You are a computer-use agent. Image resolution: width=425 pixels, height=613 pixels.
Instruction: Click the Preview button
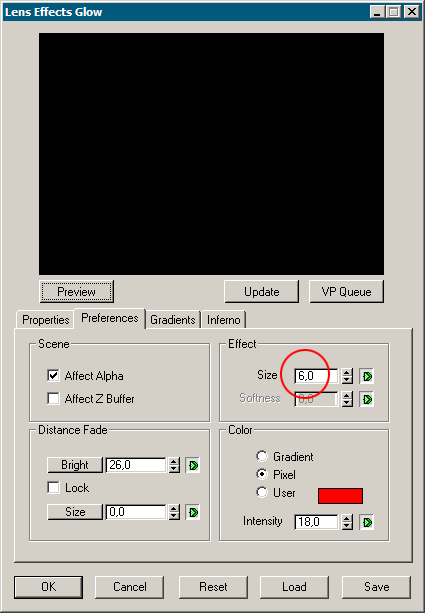coord(77,292)
